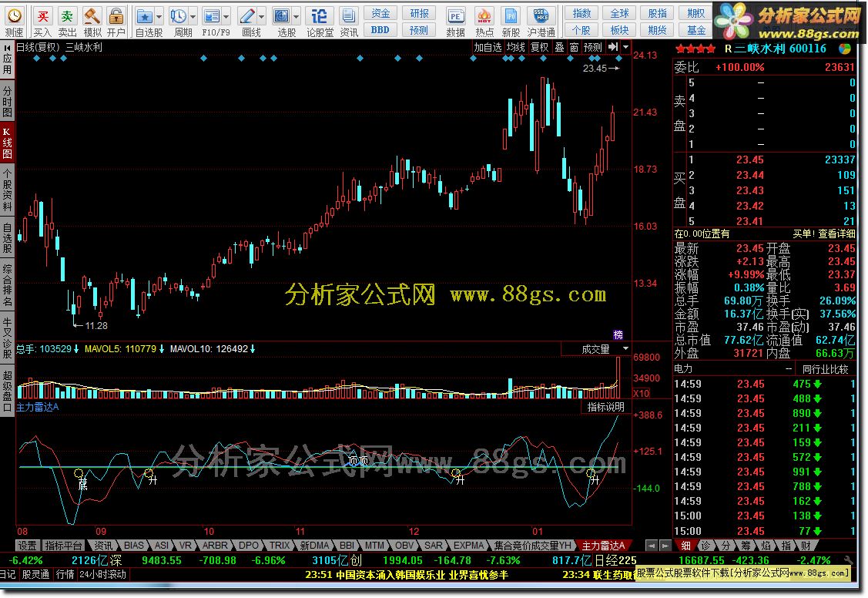Expand the 画线 drawing dropdown arrow
Screen dimensions: 868x598
[261, 16]
